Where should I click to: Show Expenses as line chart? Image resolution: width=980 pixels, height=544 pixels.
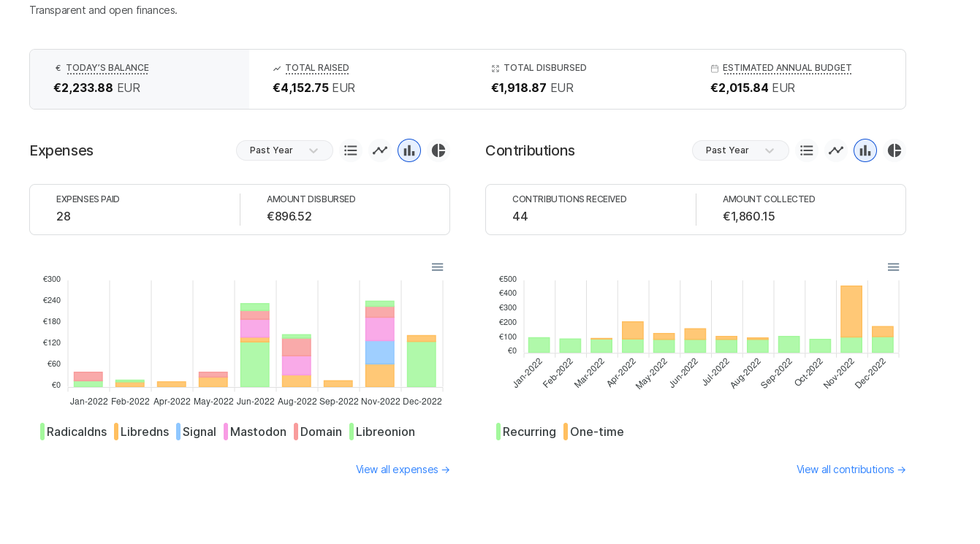coord(380,150)
